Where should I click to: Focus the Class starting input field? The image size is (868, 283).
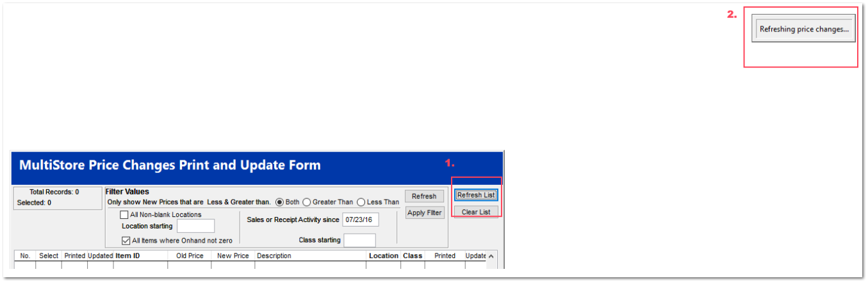359,240
